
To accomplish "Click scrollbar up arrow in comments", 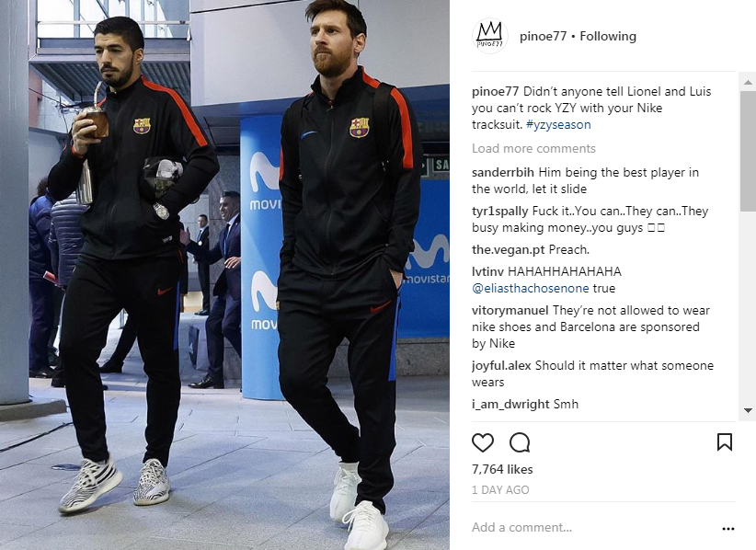I will (x=748, y=83).
